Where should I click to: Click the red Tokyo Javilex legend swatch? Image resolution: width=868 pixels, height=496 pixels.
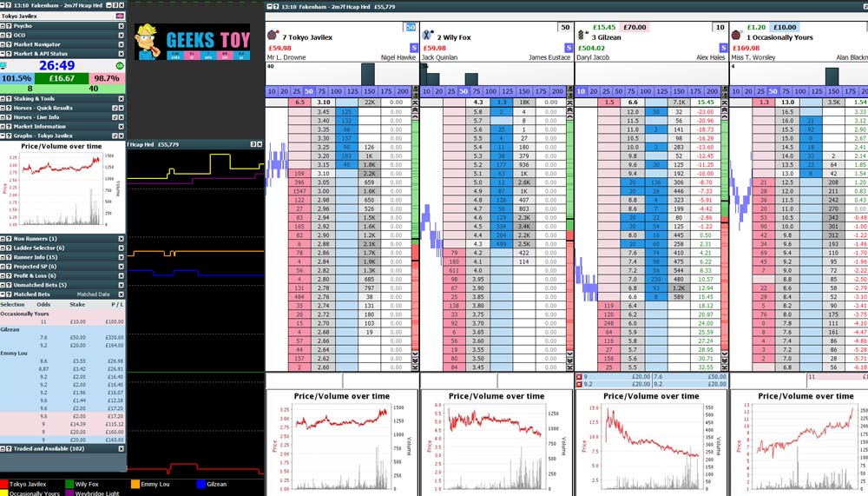pyautogui.click(x=4, y=485)
